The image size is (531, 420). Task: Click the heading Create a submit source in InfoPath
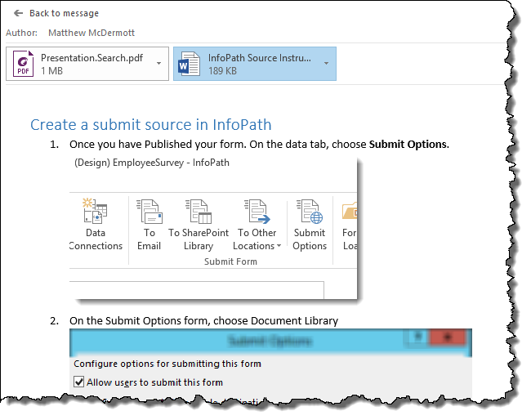[151, 125]
